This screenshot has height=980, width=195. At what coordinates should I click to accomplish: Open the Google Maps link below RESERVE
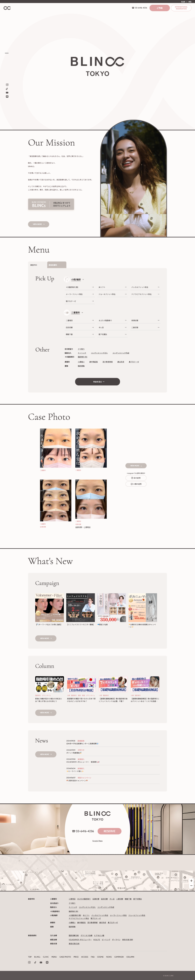click(97, 841)
